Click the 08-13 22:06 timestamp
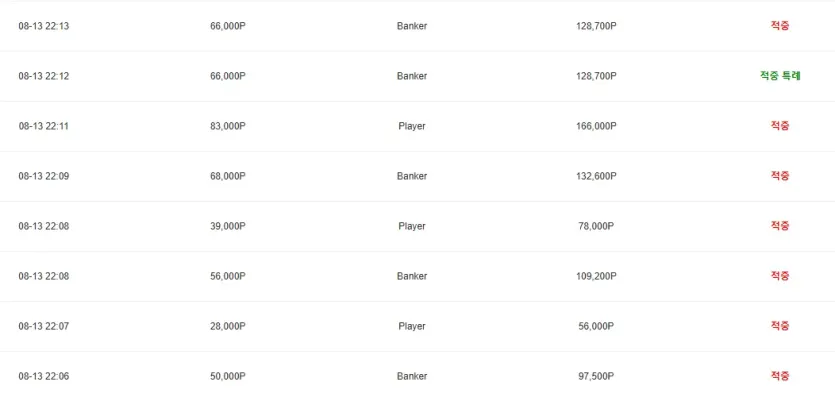835x401 pixels. 44,377
